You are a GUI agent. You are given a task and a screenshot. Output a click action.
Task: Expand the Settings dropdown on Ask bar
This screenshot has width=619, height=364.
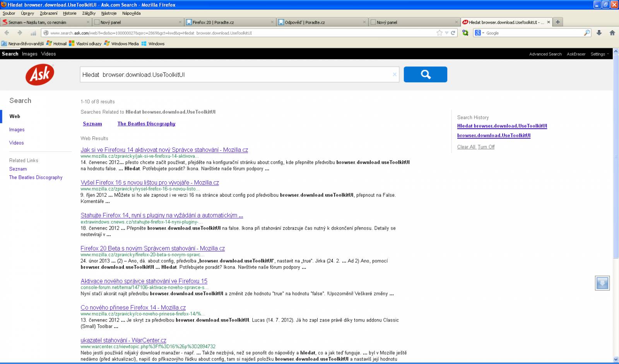pos(600,54)
